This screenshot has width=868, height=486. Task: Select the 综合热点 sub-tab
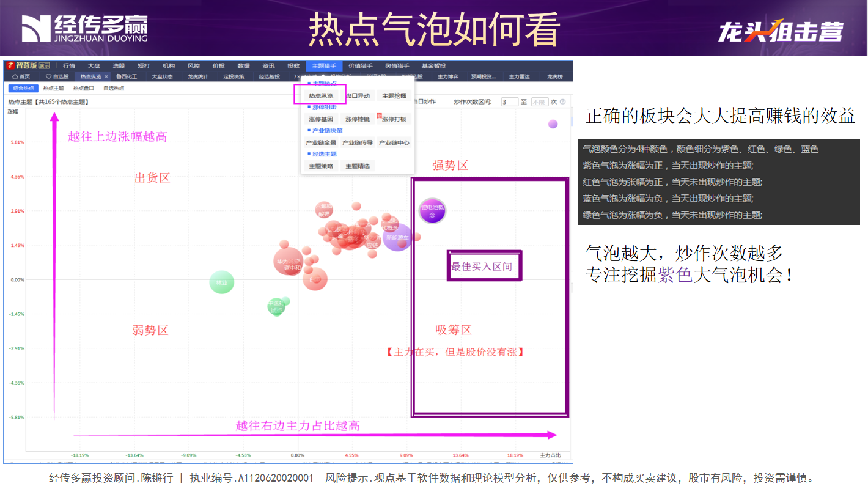click(23, 89)
